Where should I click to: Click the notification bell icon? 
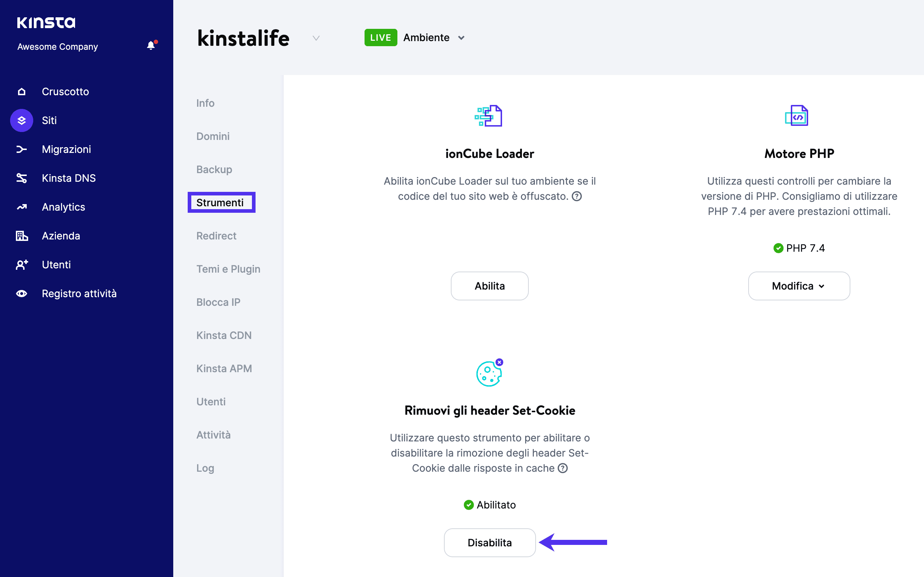pos(151,46)
